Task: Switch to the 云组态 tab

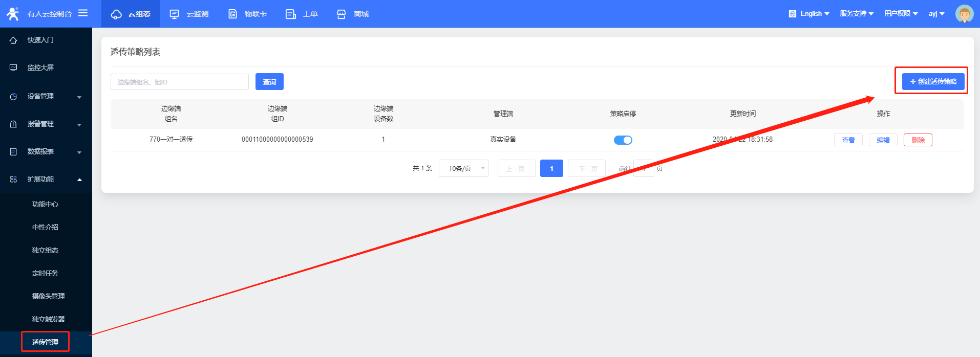Action: (x=131, y=14)
